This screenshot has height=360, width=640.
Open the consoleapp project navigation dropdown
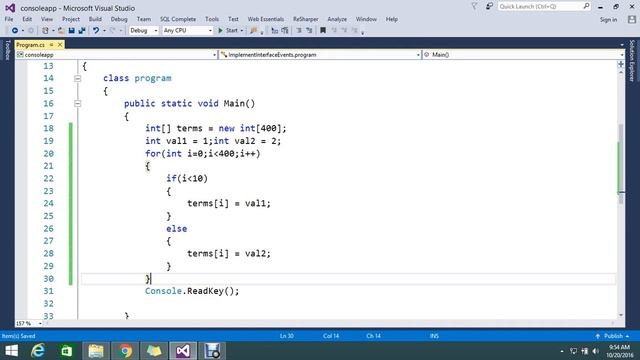click(116, 55)
